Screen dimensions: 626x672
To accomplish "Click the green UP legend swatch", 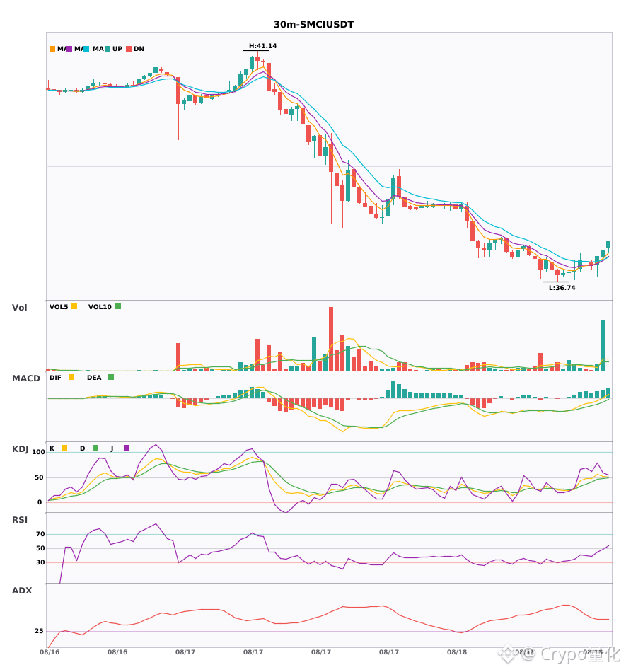I will (108, 49).
